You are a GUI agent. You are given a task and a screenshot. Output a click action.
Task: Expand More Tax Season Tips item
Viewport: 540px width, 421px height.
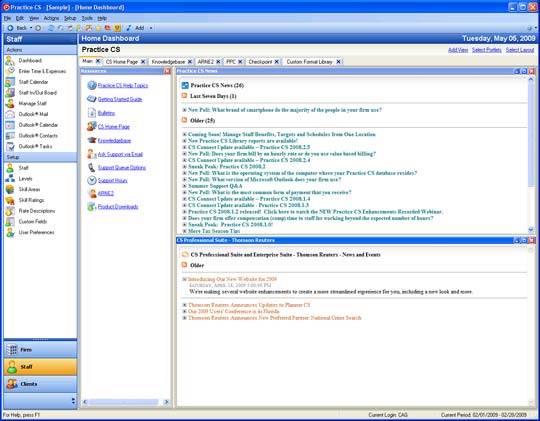[x=185, y=231]
